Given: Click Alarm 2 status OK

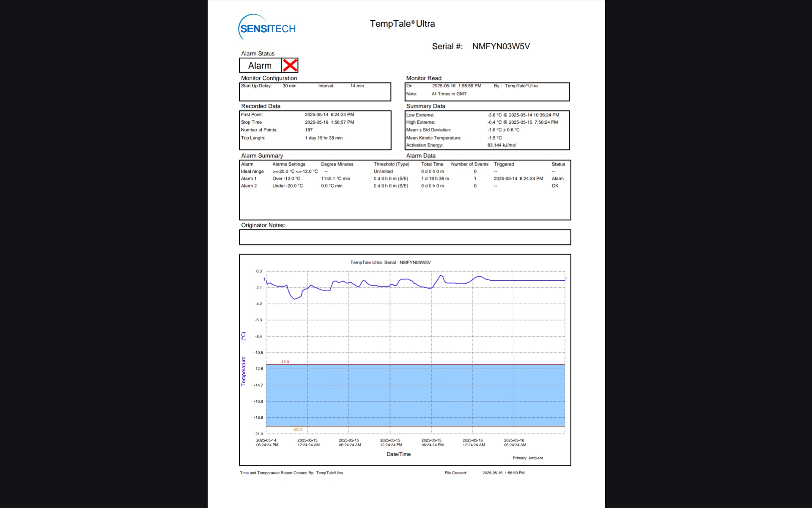Looking at the screenshot, I should tap(555, 186).
